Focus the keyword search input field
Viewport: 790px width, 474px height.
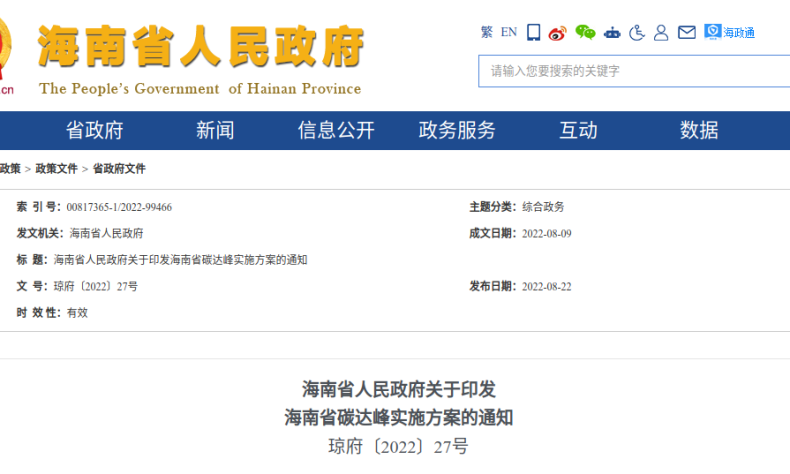point(634,71)
